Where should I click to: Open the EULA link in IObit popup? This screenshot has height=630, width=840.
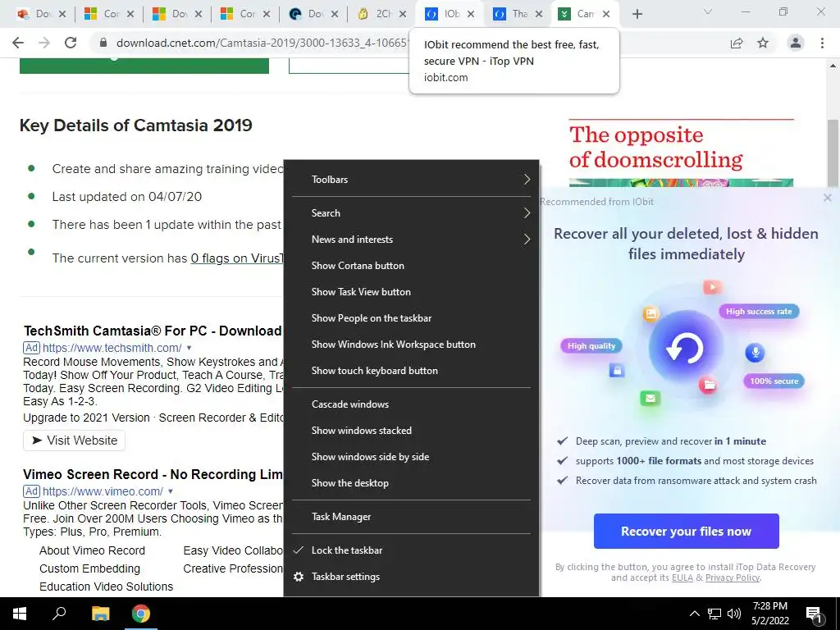point(682,577)
